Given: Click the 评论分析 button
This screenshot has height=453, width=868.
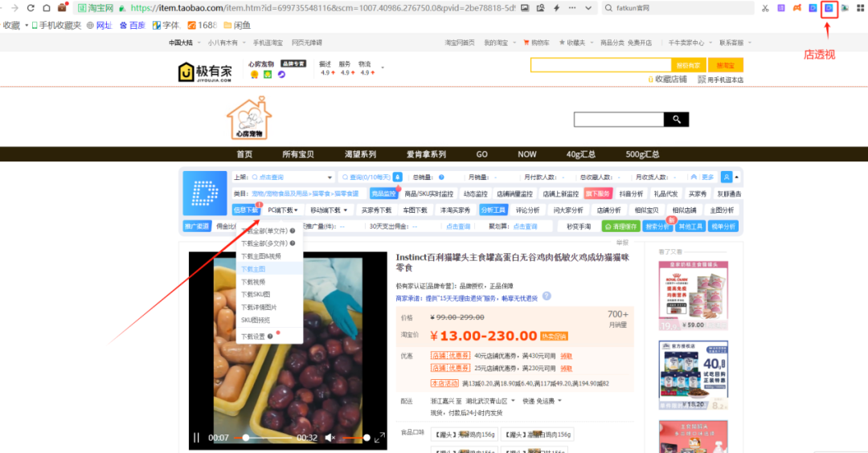Looking at the screenshot, I should pyautogui.click(x=527, y=210).
